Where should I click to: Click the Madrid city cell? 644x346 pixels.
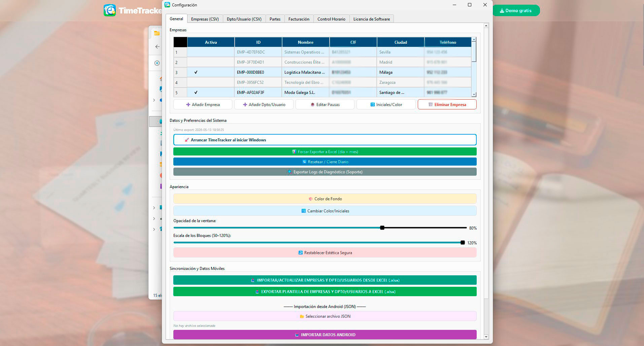401,62
